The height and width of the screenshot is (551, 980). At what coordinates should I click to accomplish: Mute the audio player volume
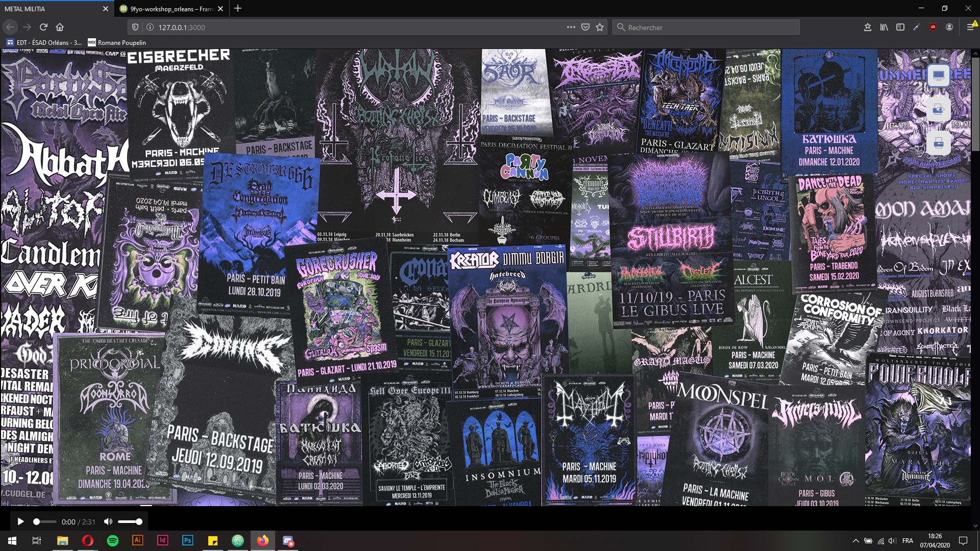pos(108,521)
